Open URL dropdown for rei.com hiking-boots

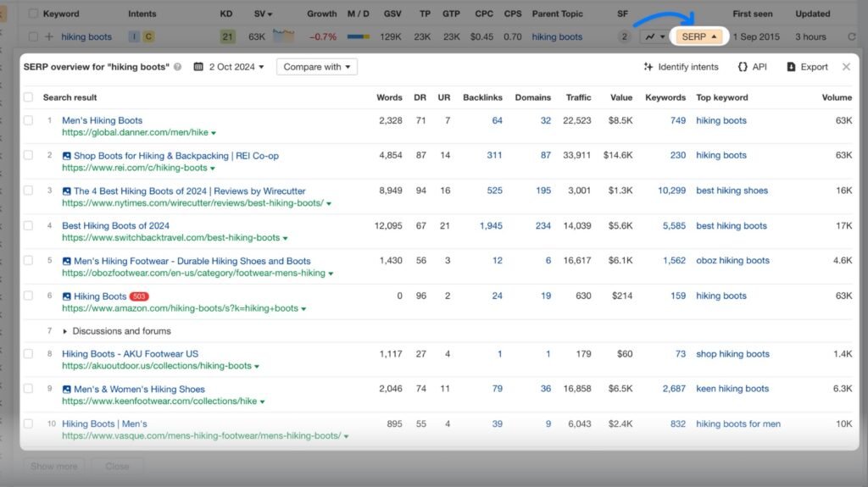[213, 169]
